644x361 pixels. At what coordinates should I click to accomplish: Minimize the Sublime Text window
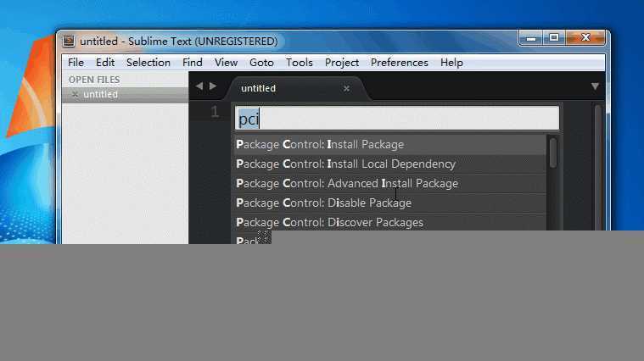[531, 38]
